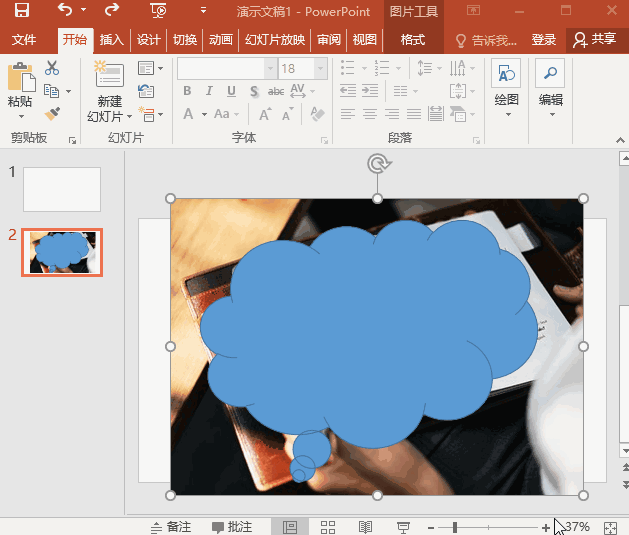629x535 pixels.
Task: Undo the last action
Action: (65, 9)
